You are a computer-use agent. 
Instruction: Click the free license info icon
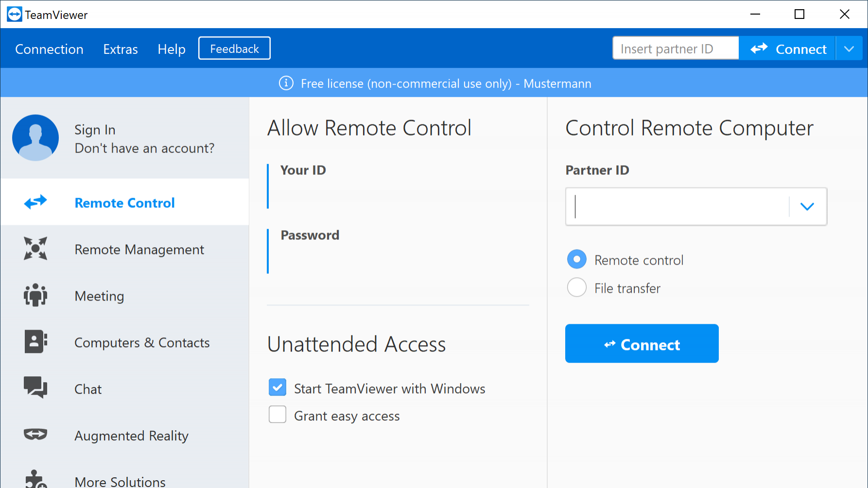[286, 84]
